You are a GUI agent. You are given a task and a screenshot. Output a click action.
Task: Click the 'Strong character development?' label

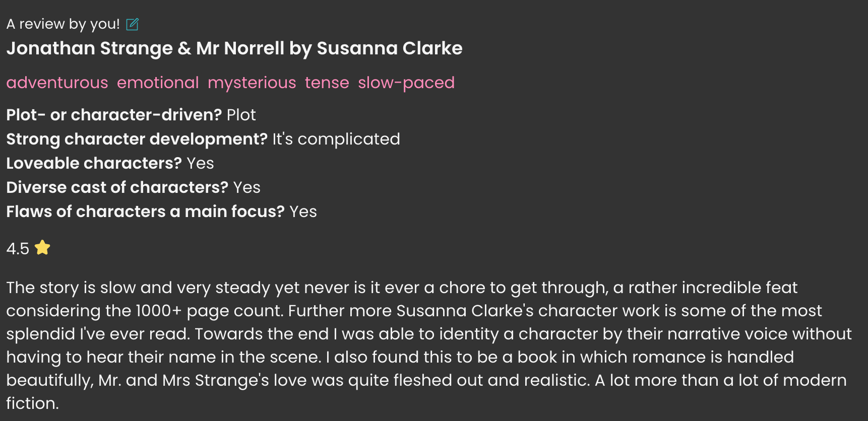coord(137,139)
